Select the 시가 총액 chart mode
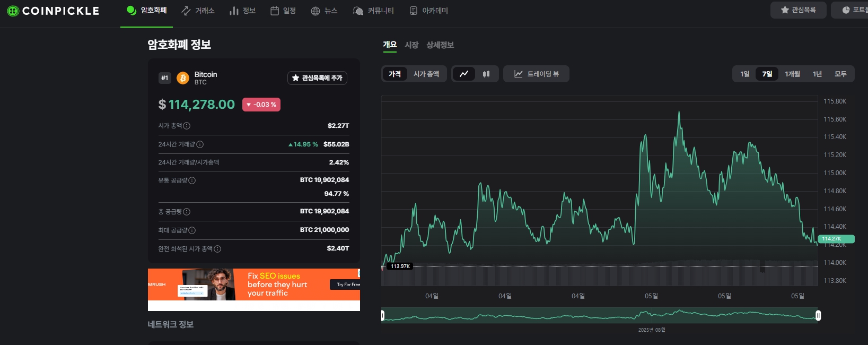 426,74
